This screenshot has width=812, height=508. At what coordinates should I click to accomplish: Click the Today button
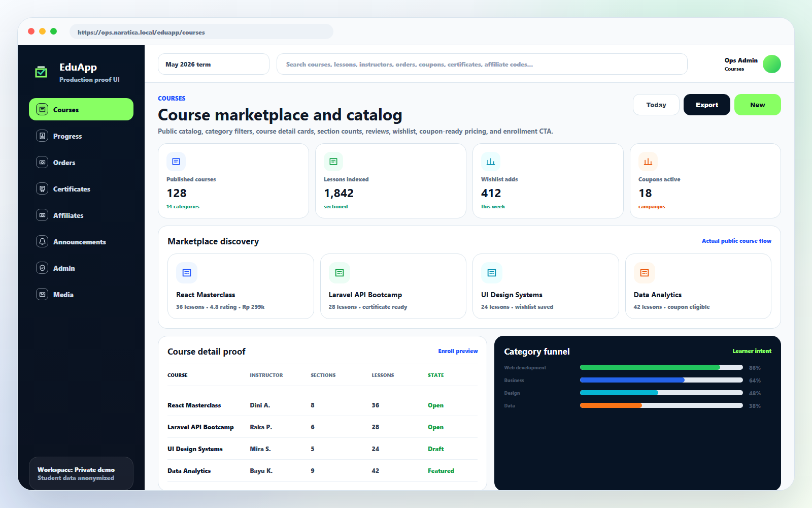coord(656,105)
